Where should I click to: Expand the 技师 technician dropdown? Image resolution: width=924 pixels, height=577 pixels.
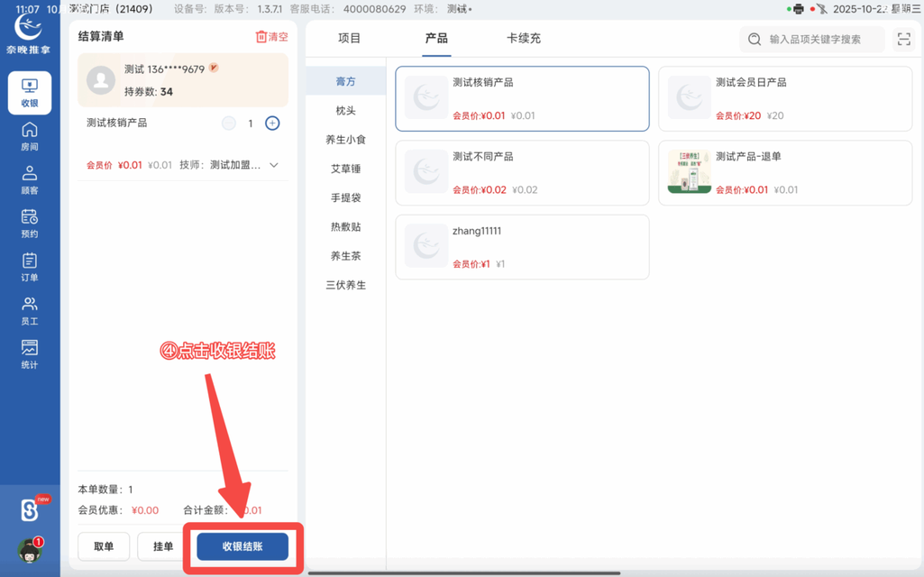click(275, 165)
